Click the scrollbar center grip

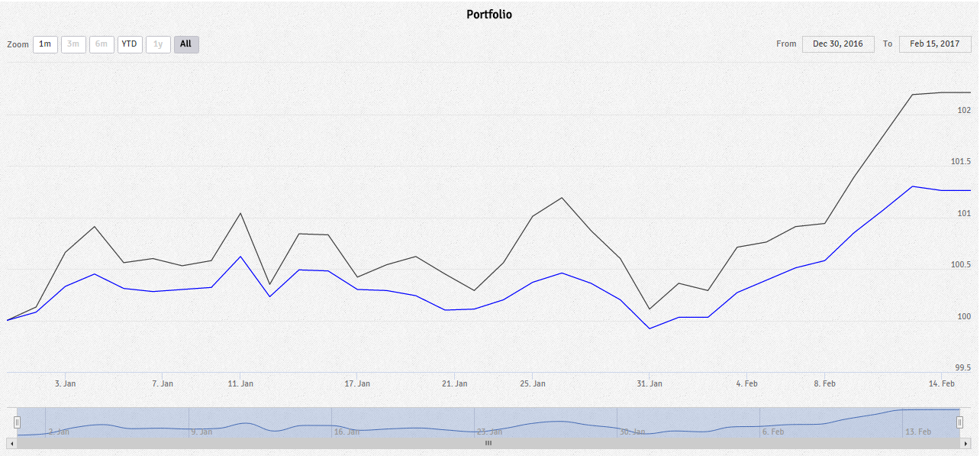click(488, 443)
